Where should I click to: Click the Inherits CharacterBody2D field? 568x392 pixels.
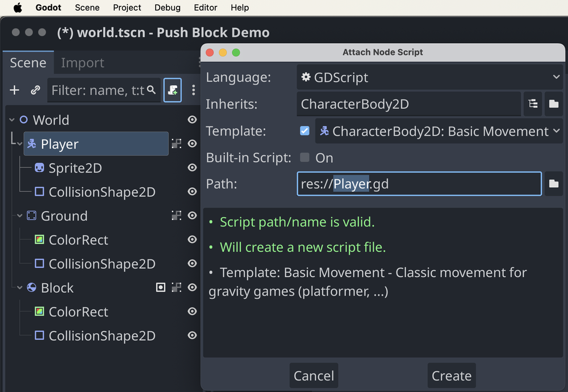click(408, 104)
